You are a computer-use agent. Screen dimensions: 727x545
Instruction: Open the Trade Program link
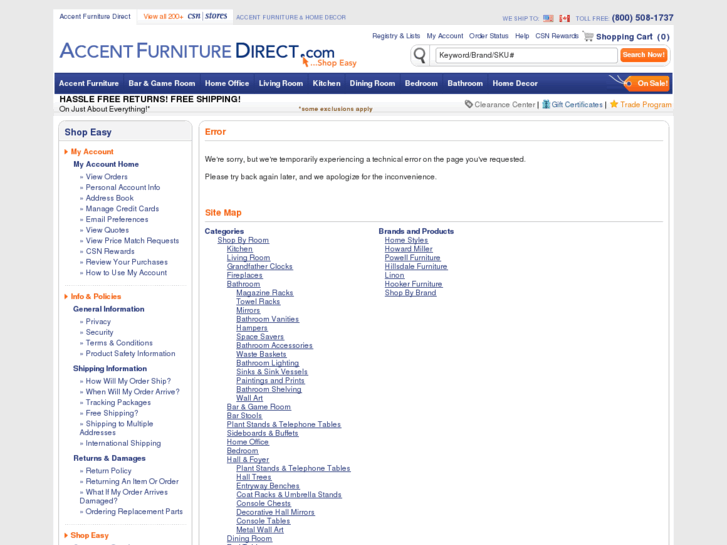coord(646,105)
